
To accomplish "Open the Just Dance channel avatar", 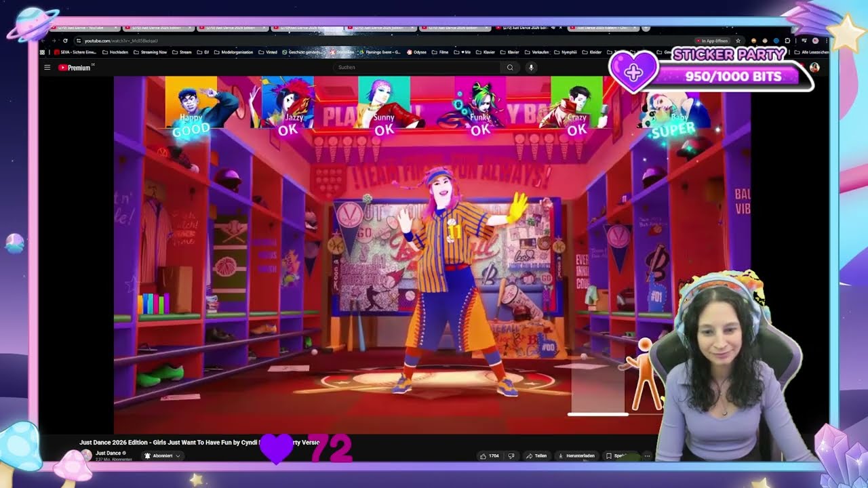I will [x=86, y=455].
